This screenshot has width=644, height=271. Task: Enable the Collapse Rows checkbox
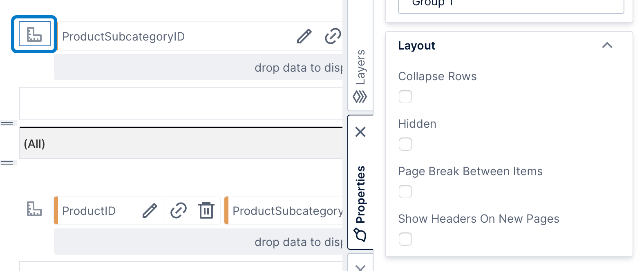[405, 97]
